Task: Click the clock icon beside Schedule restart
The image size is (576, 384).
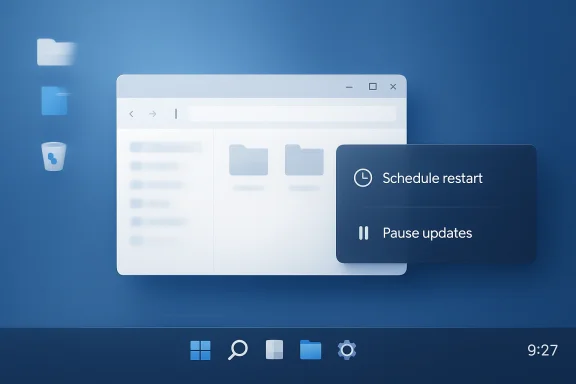Action: coord(363,178)
